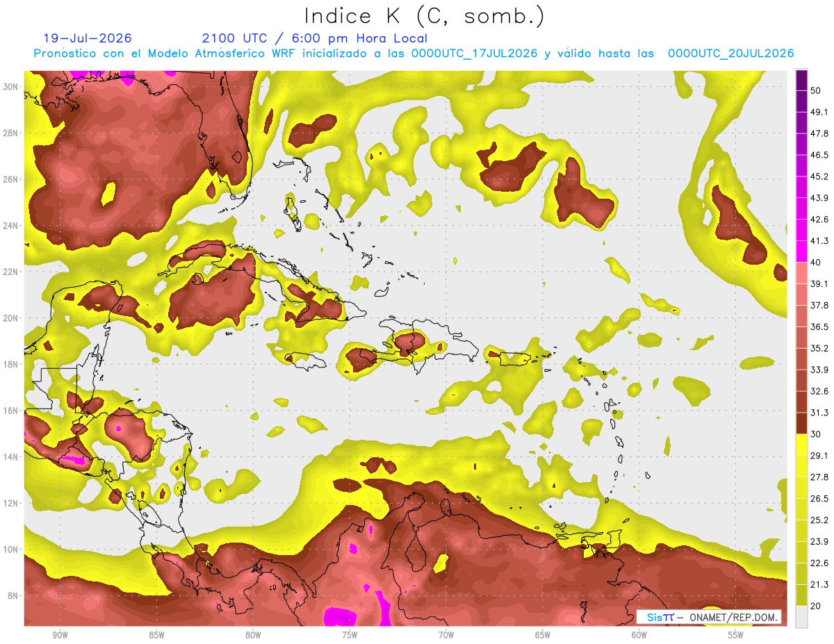Click the "SisTT – ONAMET/REP.DOM." credit box
Viewport: 834px width, 644px height.
pos(709,617)
